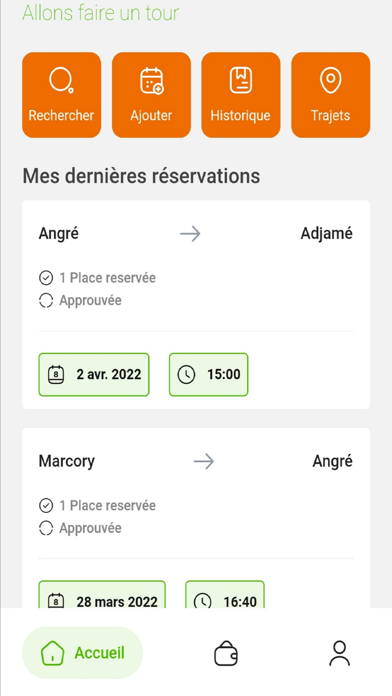Open the Historique tile
The image size is (392, 696).
(241, 95)
